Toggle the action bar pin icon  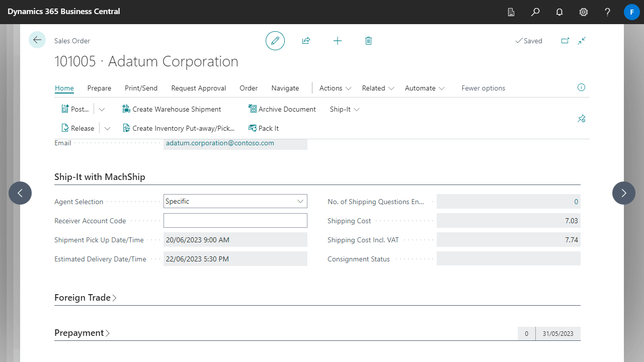581,119
